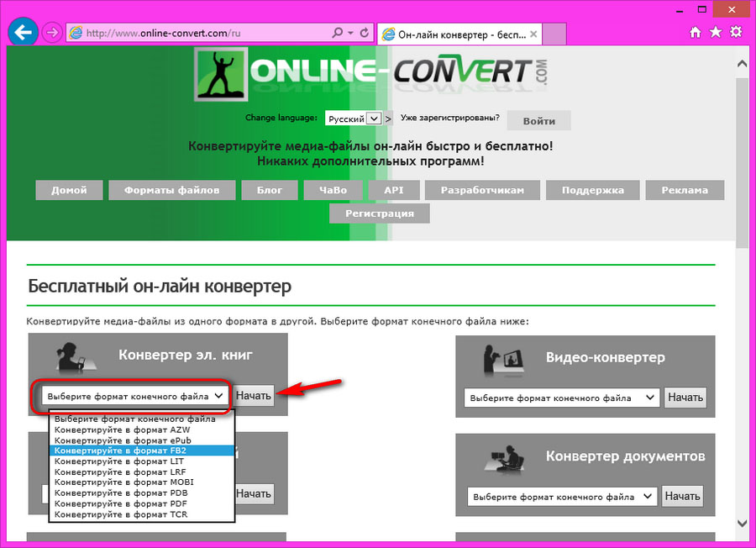Image resolution: width=756 pixels, height=548 pixels.
Task: Click the document converter person icon
Action: click(x=505, y=458)
